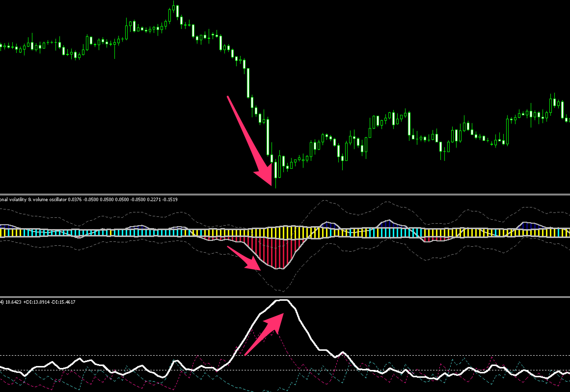Click the oscillator value -0.1519

[170, 200]
